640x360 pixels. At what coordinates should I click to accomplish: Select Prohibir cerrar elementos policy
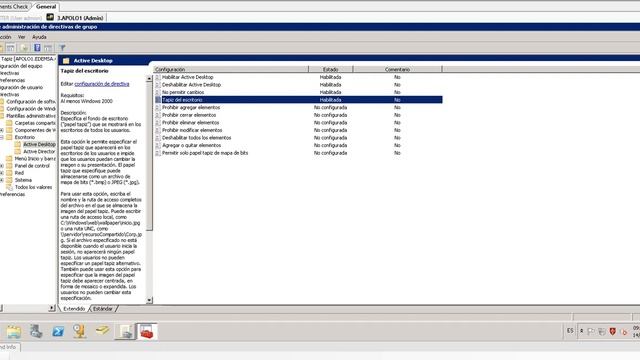pos(298,115)
